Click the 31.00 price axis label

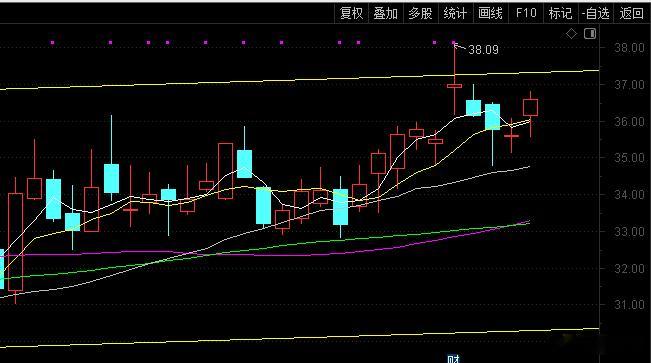[629, 305]
